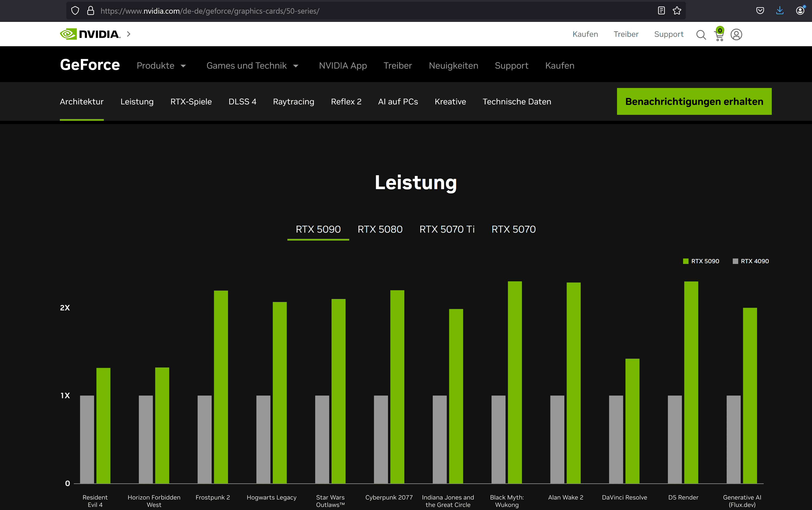Image resolution: width=812 pixels, height=510 pixels.
Task: Click the Hogwarts Legacy axis label
Action: coord(271,497)
